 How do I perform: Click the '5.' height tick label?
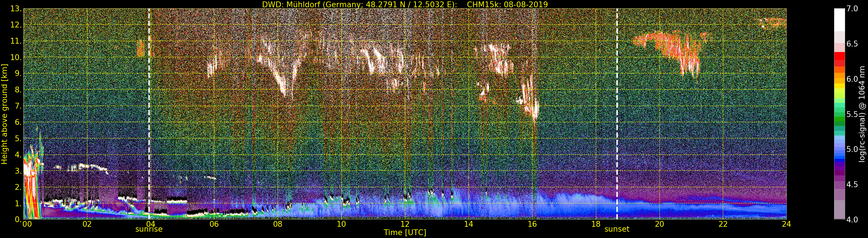[18, 138]
